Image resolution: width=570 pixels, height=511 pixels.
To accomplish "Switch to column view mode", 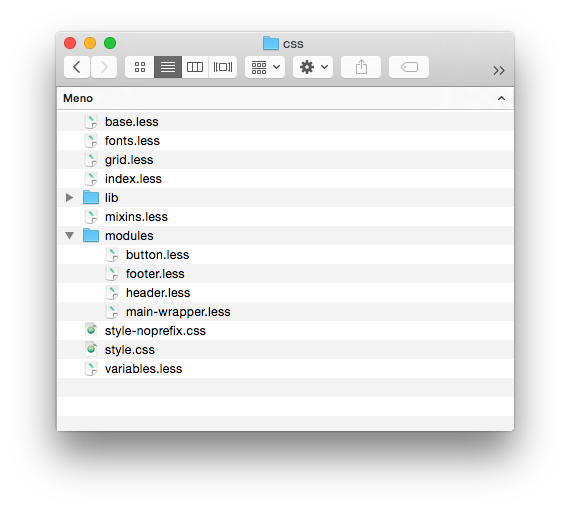I will click(195, 67).
